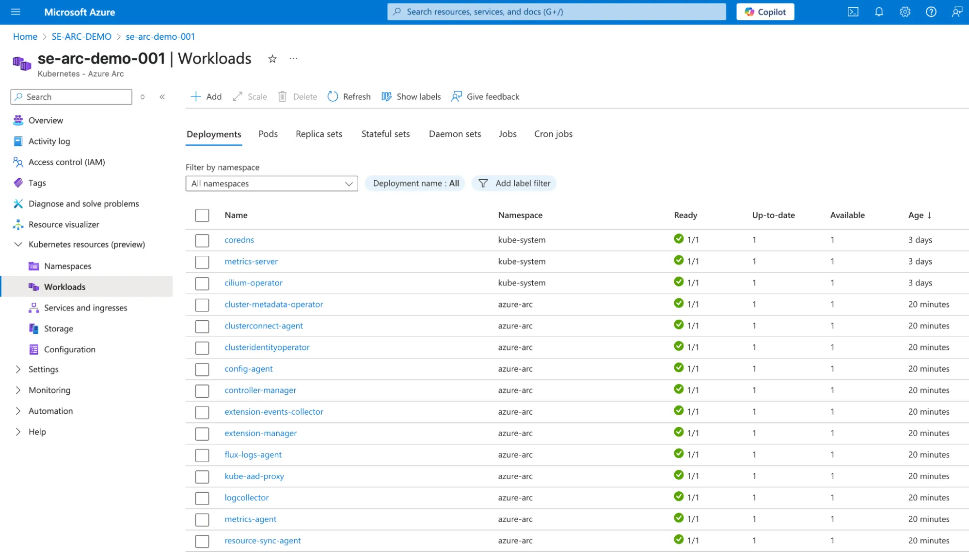Sort by the Name column header
Image resolution: width=969 pixels, height=560 pixels.
[236, 215]
